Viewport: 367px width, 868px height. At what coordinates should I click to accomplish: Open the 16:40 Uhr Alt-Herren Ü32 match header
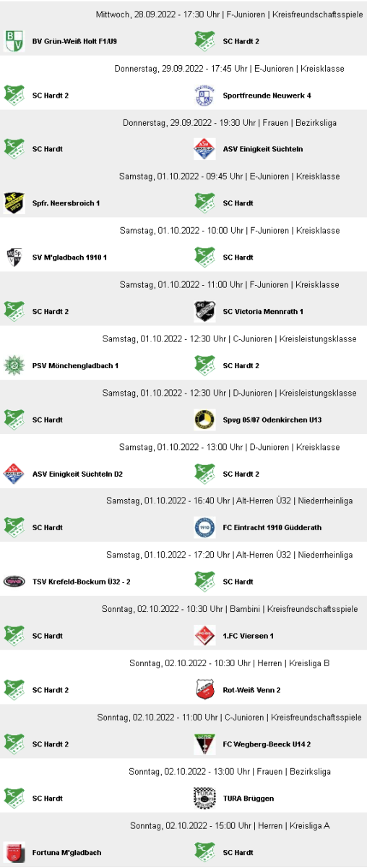tap(230, 501)
